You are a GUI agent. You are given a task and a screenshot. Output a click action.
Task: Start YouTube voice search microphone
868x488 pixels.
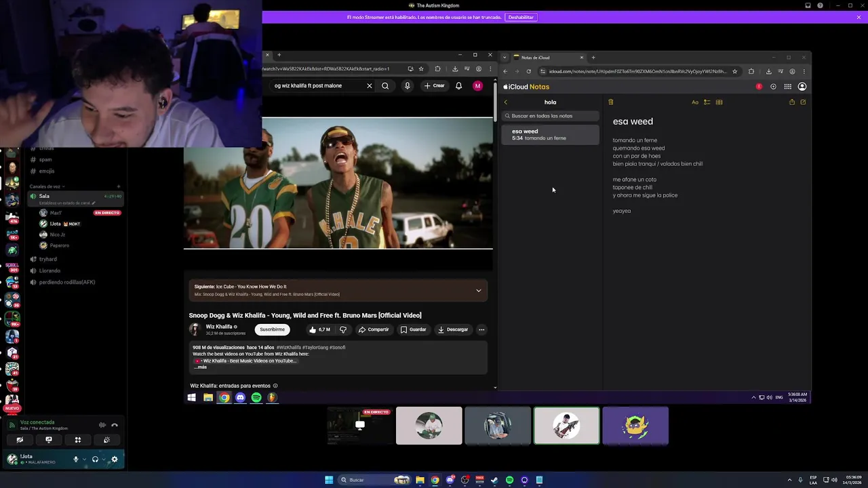(x=407, y=86)
